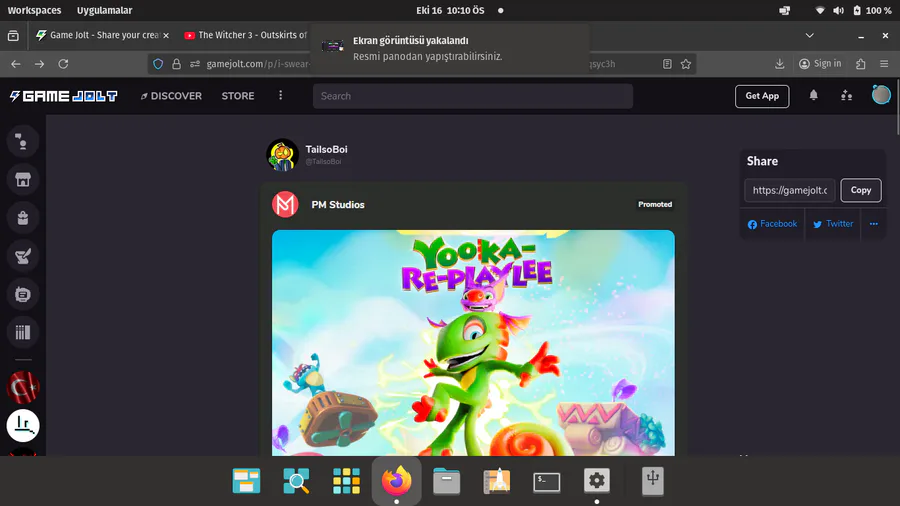Open Firefox from the dock
The height and width of the screenshot is (506, 900).
396,481
